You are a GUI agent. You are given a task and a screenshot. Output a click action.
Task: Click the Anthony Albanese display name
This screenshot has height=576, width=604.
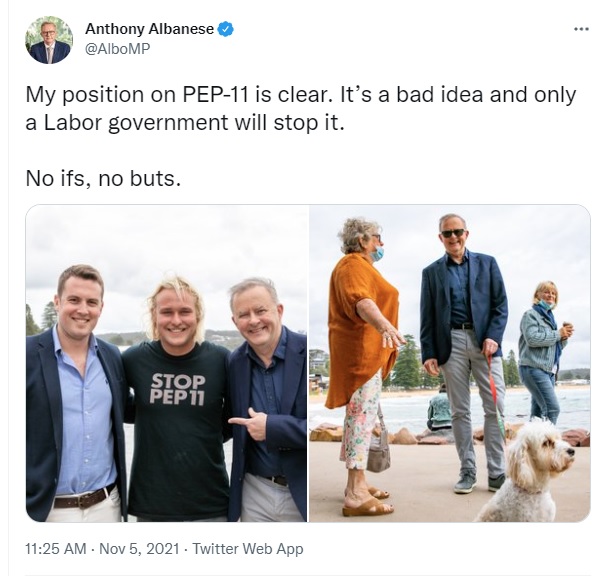pyautogui.click(x=149, y=29)
